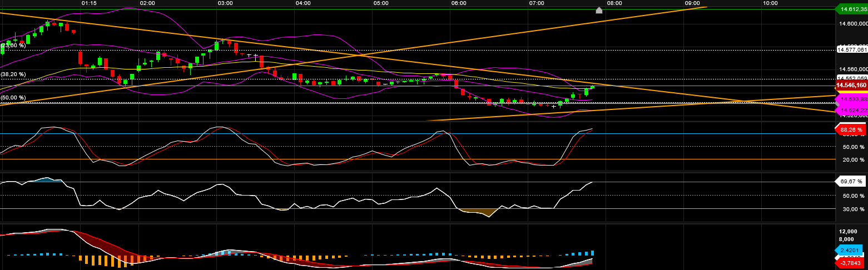Click the 14.600,000 value on the price axis
Viewport: 868px width, 270px height.
click(x=853, y=23)
